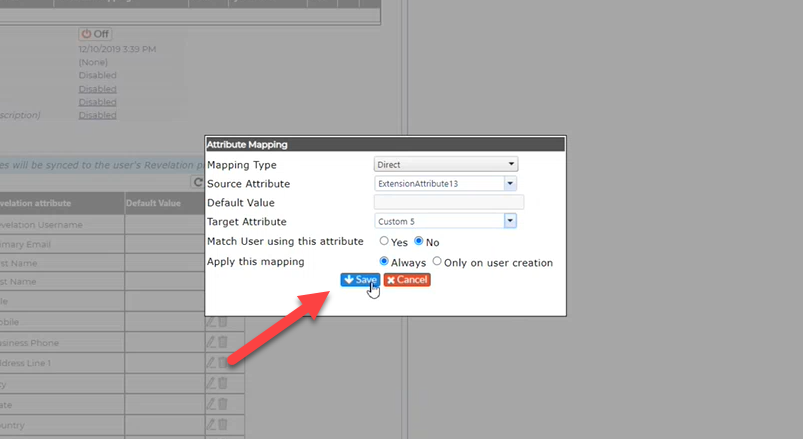Viewport: 803px width, 439px height.
Task: Select No for Match User attribute
Action: coord(418,241)
